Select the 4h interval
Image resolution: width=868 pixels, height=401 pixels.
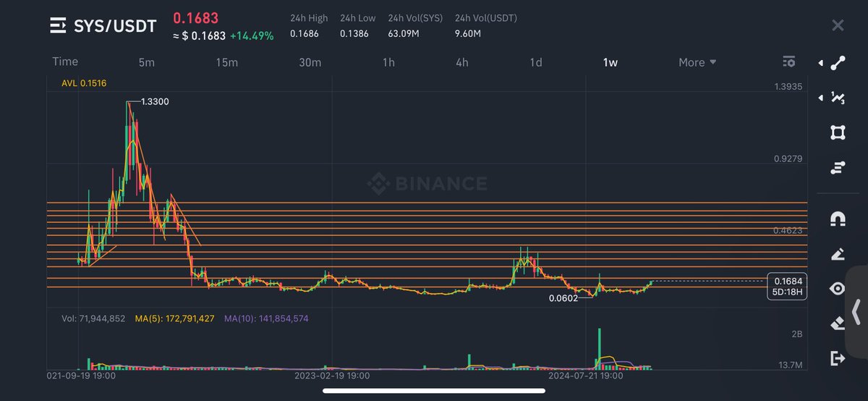point(461,62)
